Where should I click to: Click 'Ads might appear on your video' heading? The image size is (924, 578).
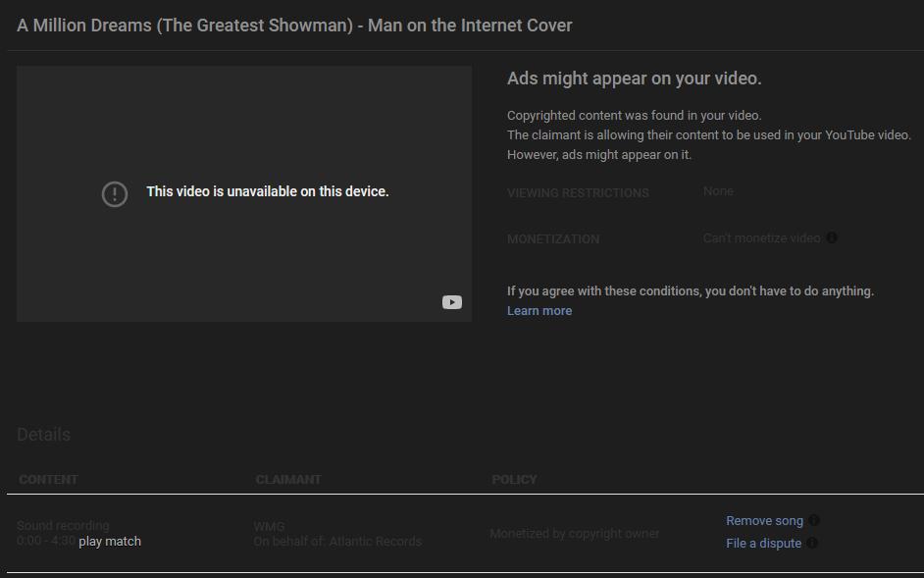[634, 79]
